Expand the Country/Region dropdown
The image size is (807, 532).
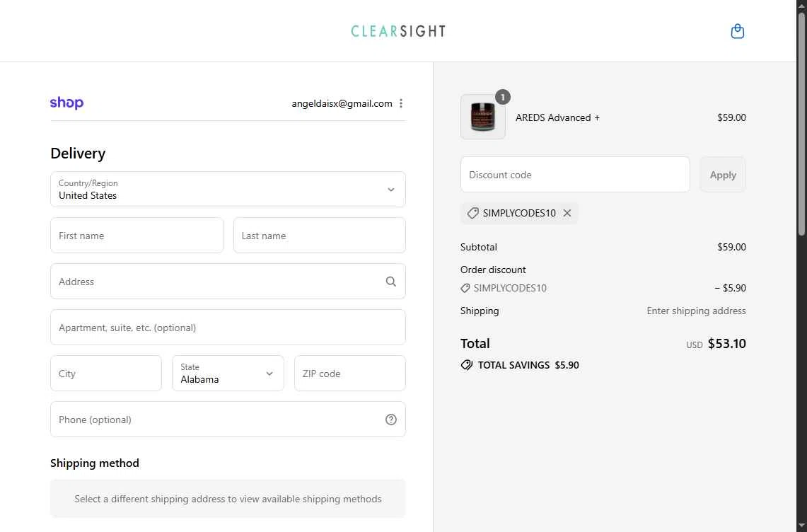(228, 190)
